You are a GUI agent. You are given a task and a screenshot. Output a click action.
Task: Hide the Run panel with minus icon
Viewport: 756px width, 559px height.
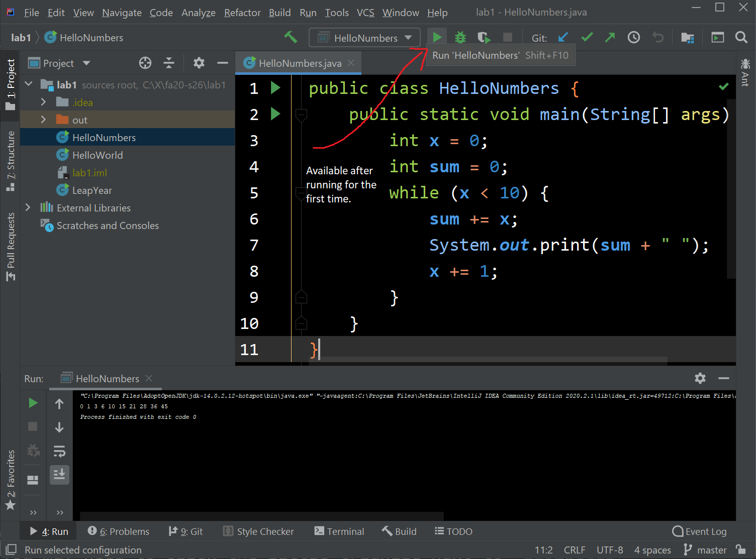(724, 378)
